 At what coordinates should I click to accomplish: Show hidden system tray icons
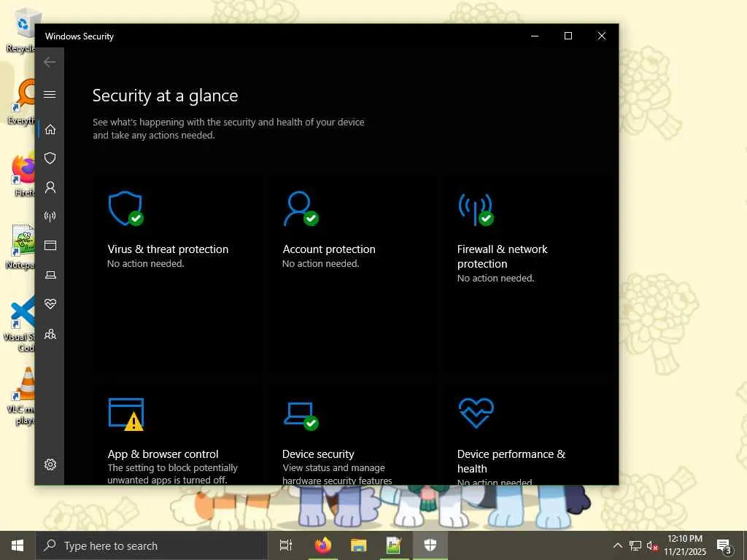(617, 545)
